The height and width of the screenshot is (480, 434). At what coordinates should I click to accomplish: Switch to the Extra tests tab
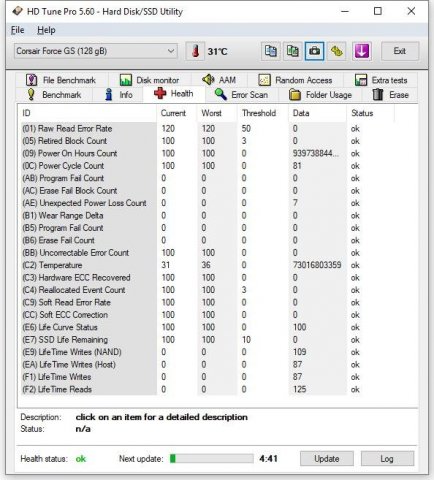(x=381, y=80)
